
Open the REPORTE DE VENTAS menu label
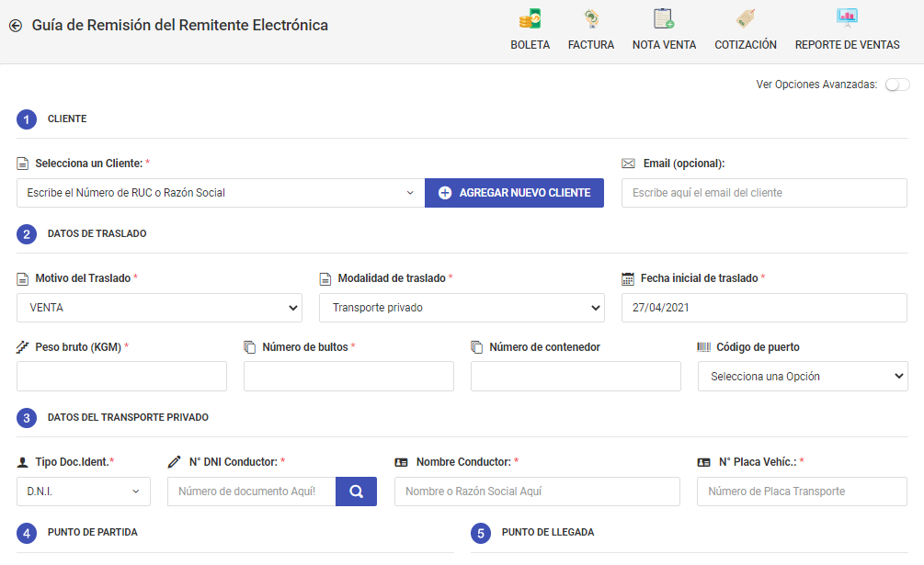coord(847,45)
